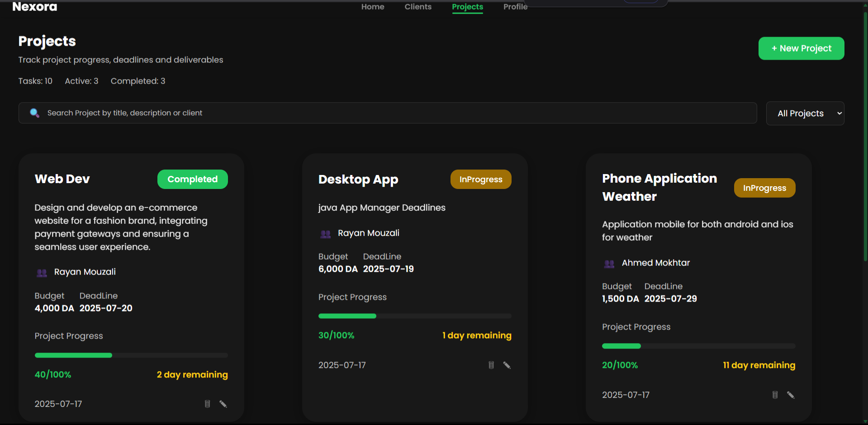The width and height of the screenshot is (868, 425).
Task: Create a project with + New Project button
Action: click(801, 48)
